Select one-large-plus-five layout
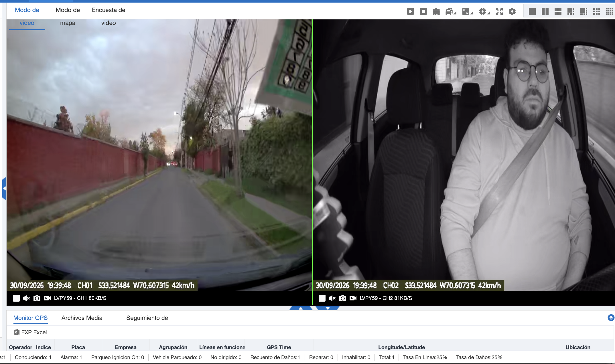 571,11
